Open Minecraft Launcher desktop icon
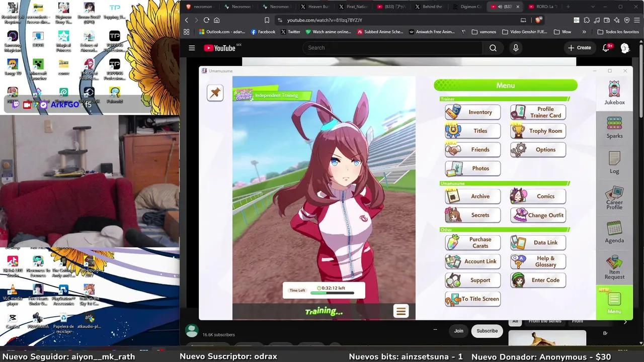The height and width of the screenshot is (362, 644). pyautogui.click(x=38, y=69)
